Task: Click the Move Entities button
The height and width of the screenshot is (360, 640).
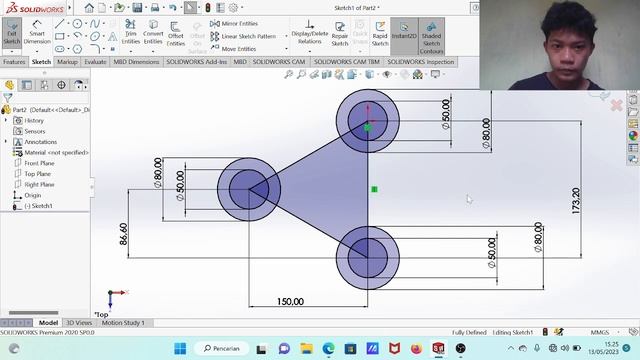Action: click(233, 49)
